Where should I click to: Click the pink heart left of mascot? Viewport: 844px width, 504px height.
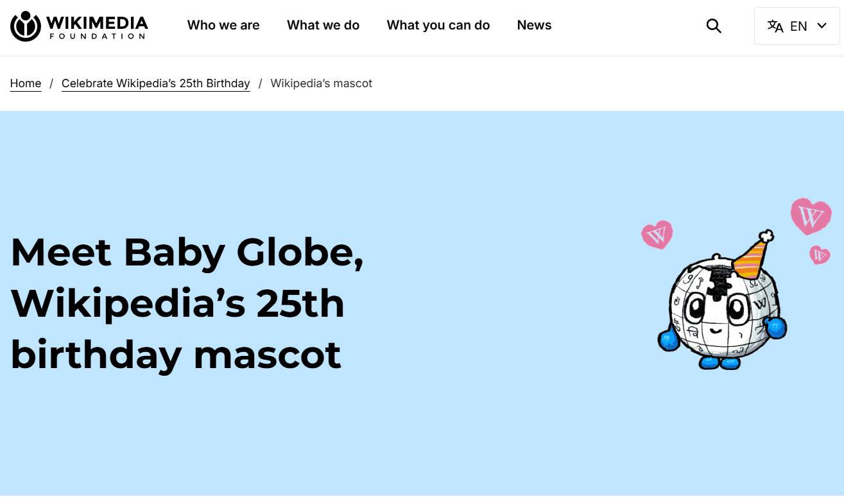pos(657,235)
